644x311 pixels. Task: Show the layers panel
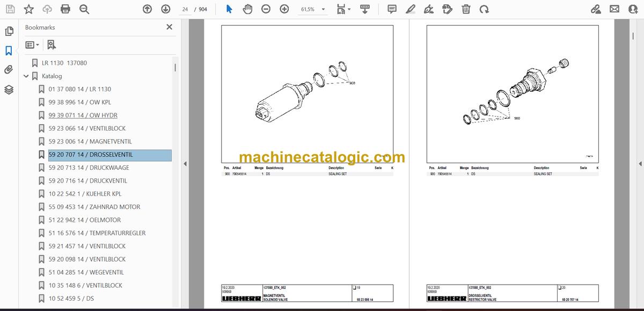coord(9,90)
